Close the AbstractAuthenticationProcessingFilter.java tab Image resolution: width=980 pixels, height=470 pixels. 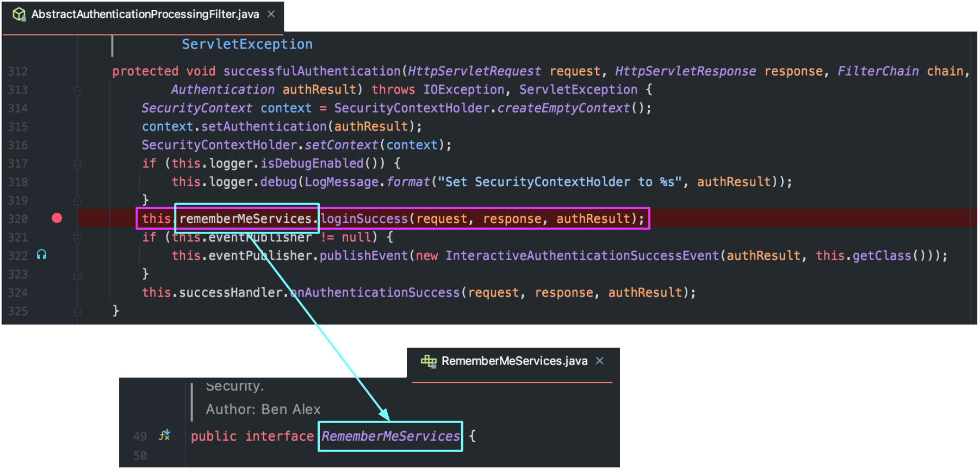coord(271,14)
